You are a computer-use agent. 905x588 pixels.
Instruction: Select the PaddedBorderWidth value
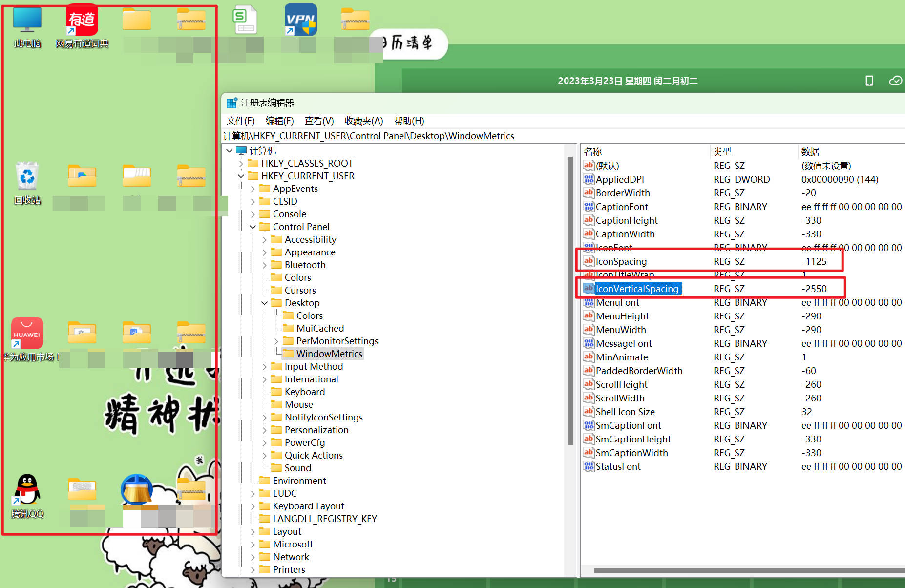click(639, 371)
